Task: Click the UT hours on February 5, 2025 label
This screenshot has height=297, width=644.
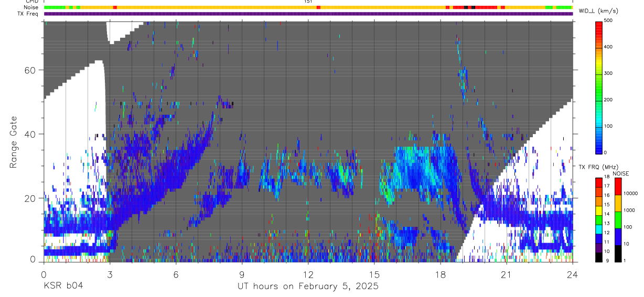Action: pyautogui.click(x=308, y=287)
